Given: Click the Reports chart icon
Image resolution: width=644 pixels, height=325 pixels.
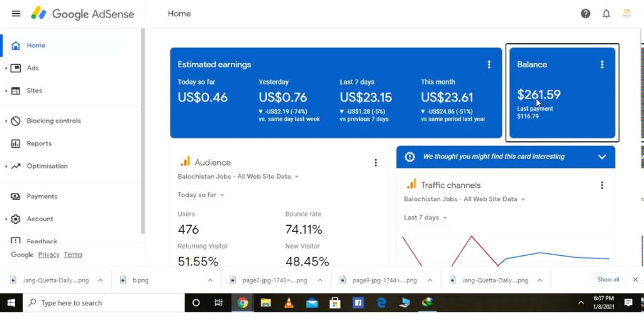Looking at the screenshot, I should pyautogui.click(x=16, y=143).
